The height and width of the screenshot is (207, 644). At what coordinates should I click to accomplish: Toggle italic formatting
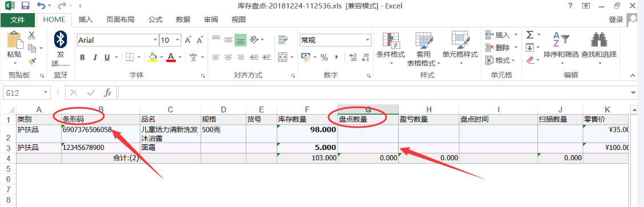point(95,58)
